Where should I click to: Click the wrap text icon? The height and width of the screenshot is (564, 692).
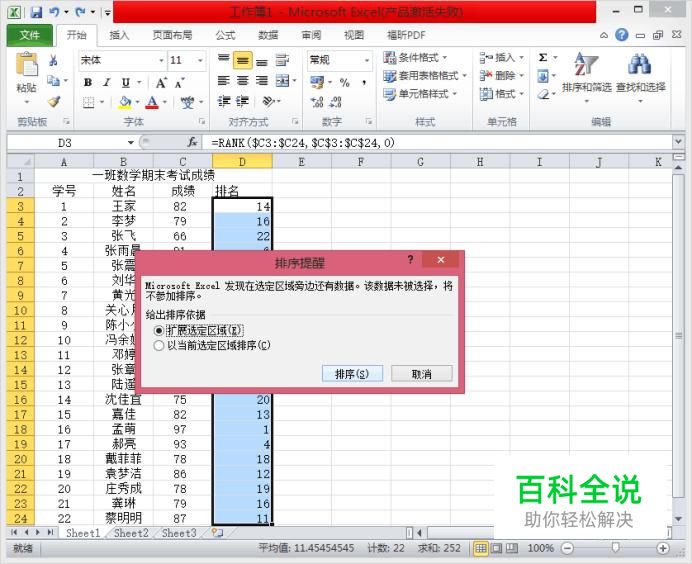282,60
